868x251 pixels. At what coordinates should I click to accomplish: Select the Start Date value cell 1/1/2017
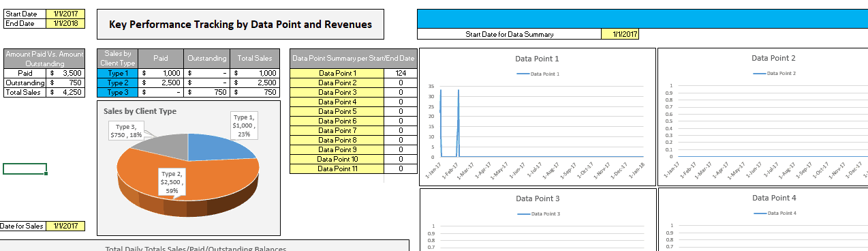click(65, 14)
